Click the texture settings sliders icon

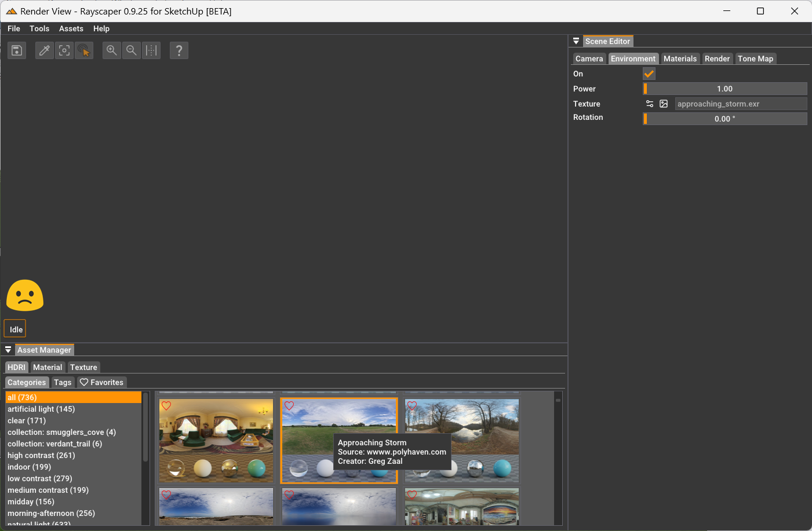click(650, 104)
